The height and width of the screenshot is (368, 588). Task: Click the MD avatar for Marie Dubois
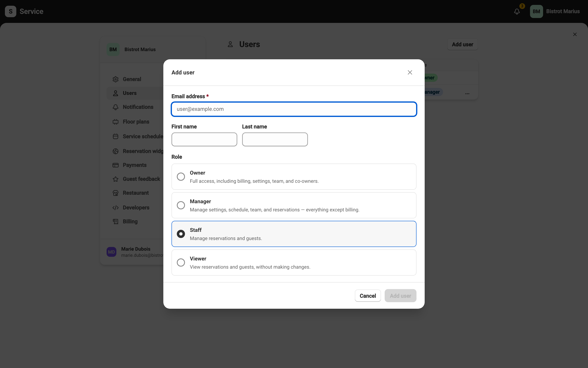point(111,252)
